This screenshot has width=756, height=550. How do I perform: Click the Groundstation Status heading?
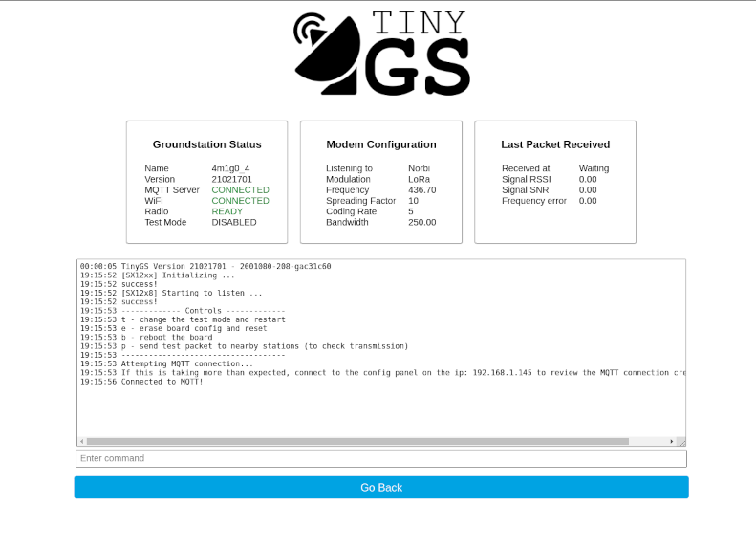pyautogui.click(x=206, y=144)
